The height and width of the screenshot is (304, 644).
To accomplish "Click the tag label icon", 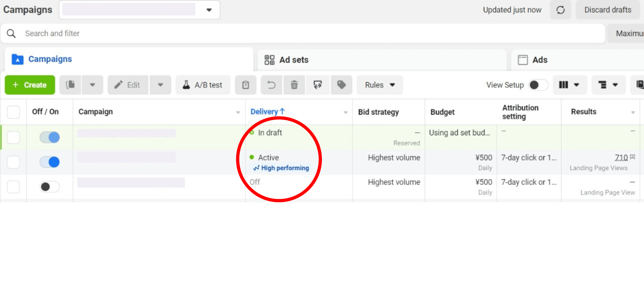I will pyautogui.click(x=341, y=85).
